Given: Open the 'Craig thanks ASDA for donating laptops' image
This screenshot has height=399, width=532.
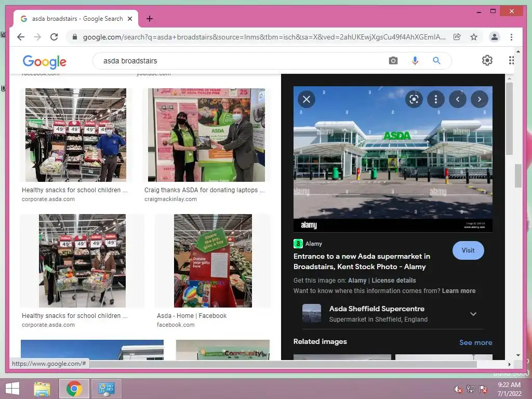Looking at the screenshot, I should (206, 135).
